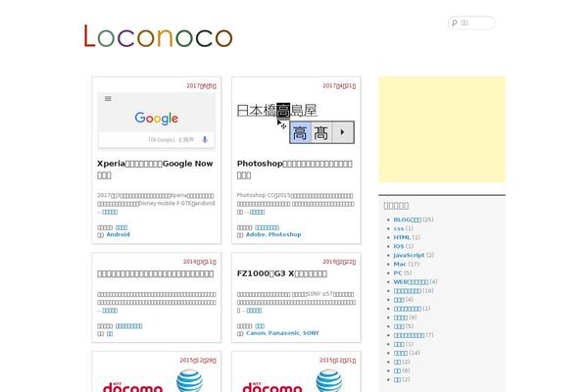
Task: Open the HTML category link
Action: pyautogui.click(x=402, y=237)
